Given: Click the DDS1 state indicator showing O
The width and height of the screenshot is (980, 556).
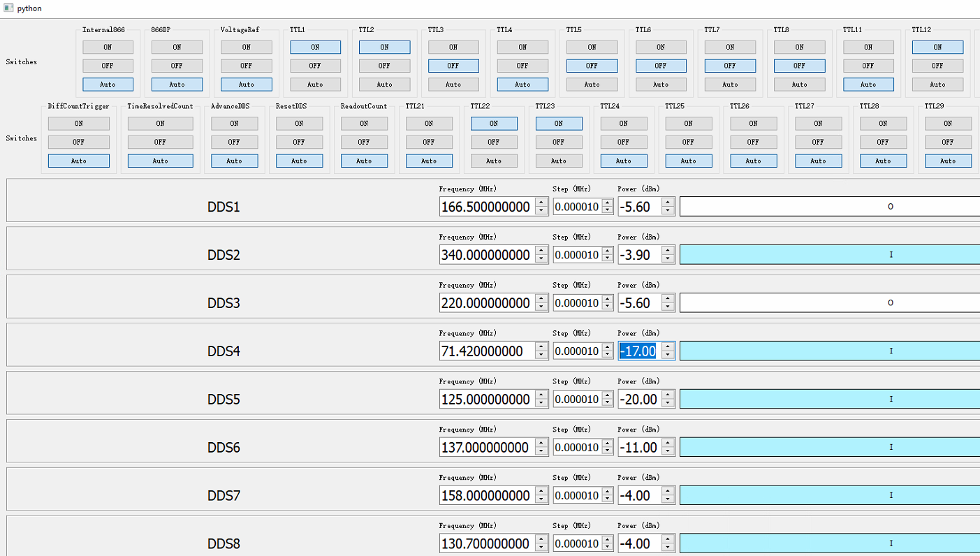Looking at the screenshot, I should [891, 206].
